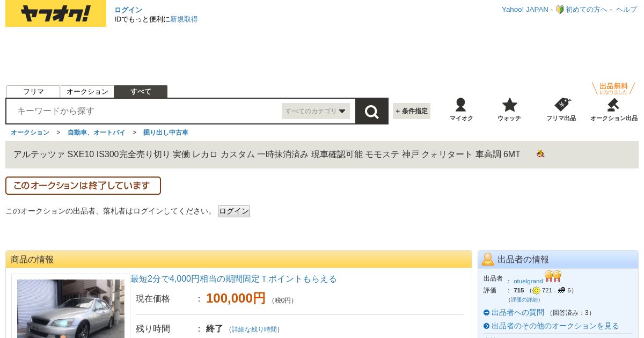Image resolution: width=644 pixels, height=338 pixels.
Task: Click arrow bullet before 出品者のその他のオークション
Action: coord(486,326)
